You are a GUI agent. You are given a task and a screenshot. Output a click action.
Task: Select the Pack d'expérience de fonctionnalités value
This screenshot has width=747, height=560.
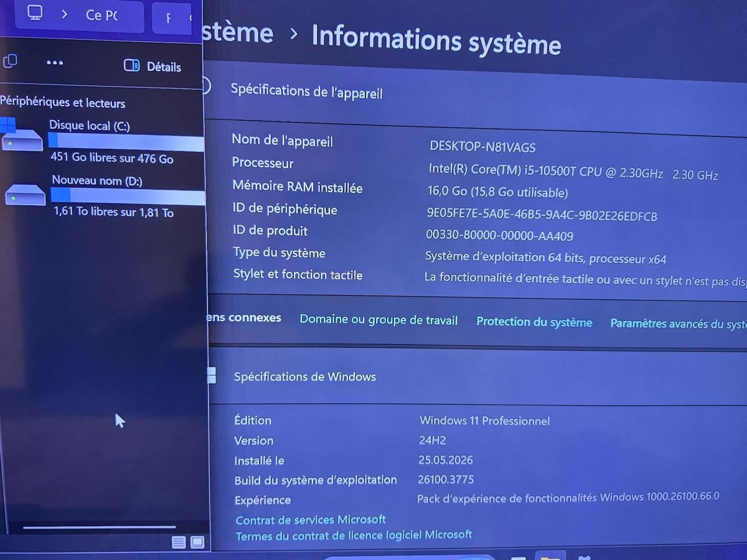click(568, 497)
